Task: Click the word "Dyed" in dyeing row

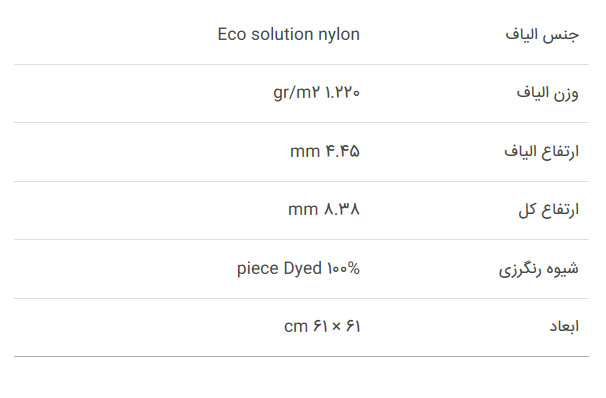Action: point(303,269)
